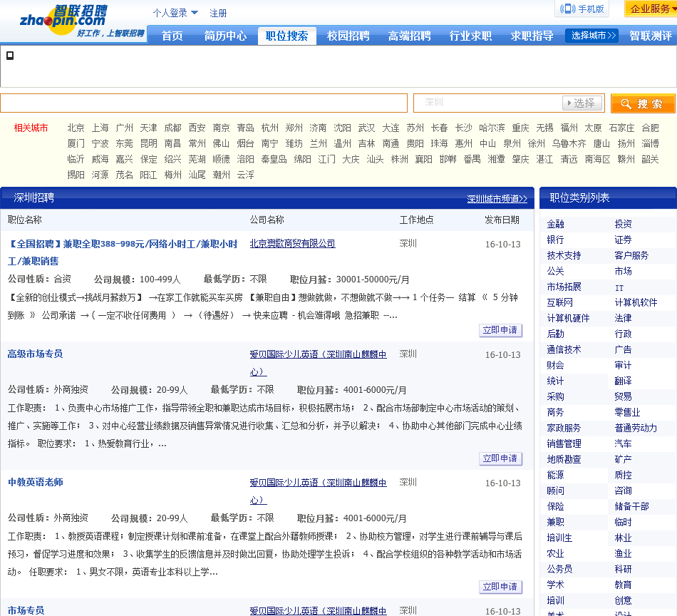
Task: Open the 校园招聘 tab
Action: 348,36
